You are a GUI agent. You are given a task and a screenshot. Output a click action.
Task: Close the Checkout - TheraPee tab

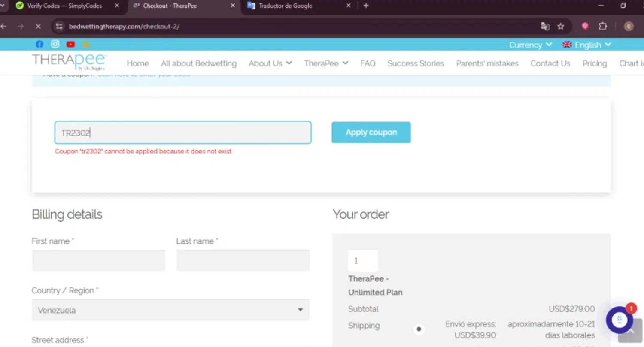click(x=233, y=6)
